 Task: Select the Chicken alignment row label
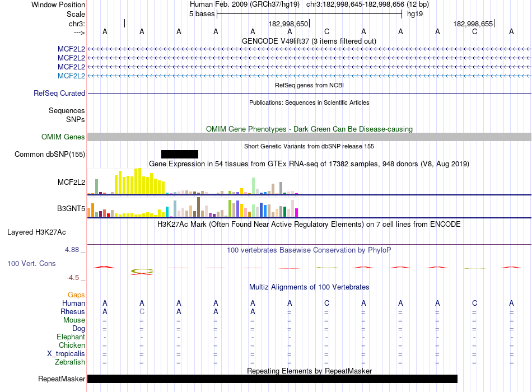72,345
